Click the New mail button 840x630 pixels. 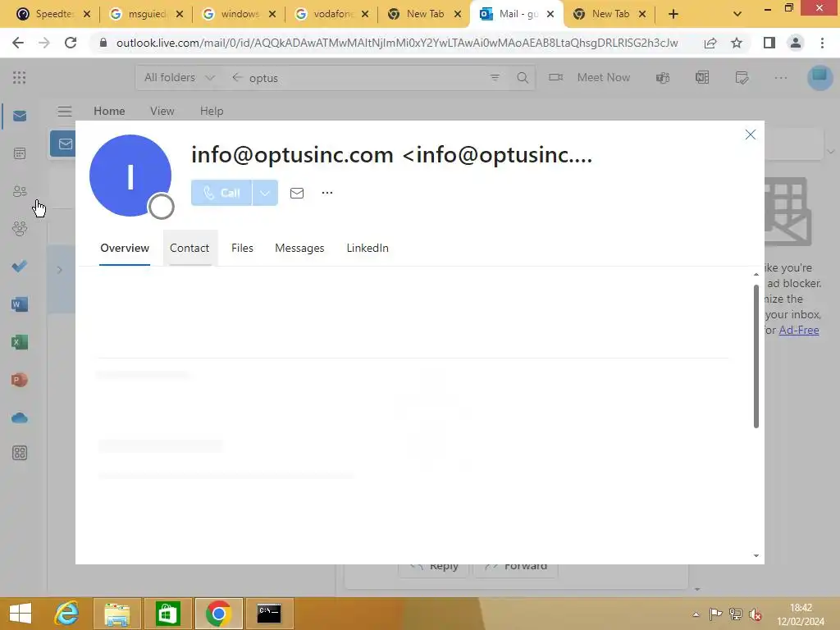pyautogui.click(x=63, y=144)
